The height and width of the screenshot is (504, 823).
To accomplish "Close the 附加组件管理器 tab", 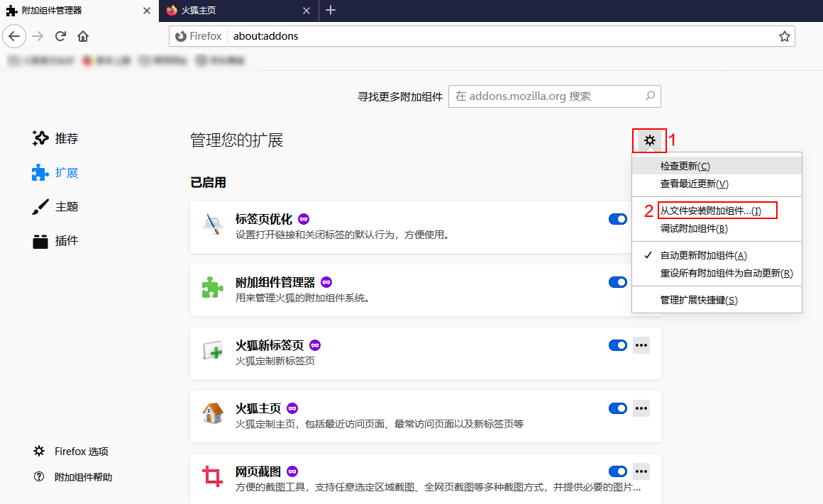I will pyautogui.click(x=147, y=11).
